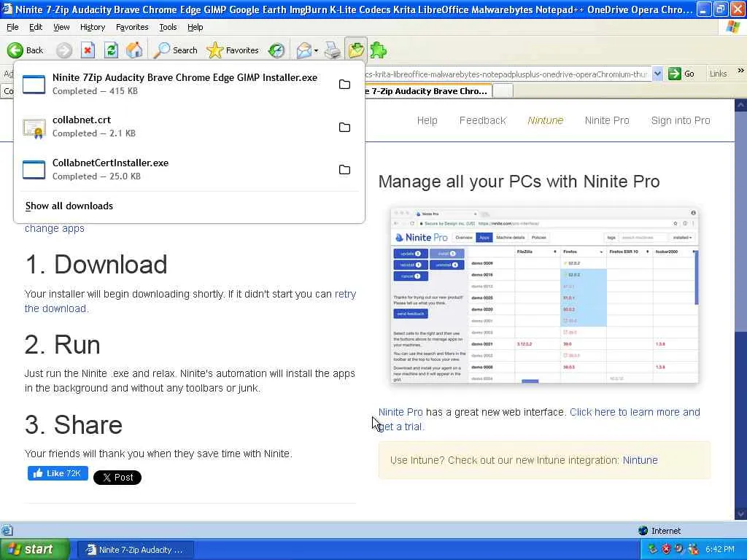This screenshot has width=747, height=560.
Task: Click the vertical scrollbar up arrow
Action: 741,105
